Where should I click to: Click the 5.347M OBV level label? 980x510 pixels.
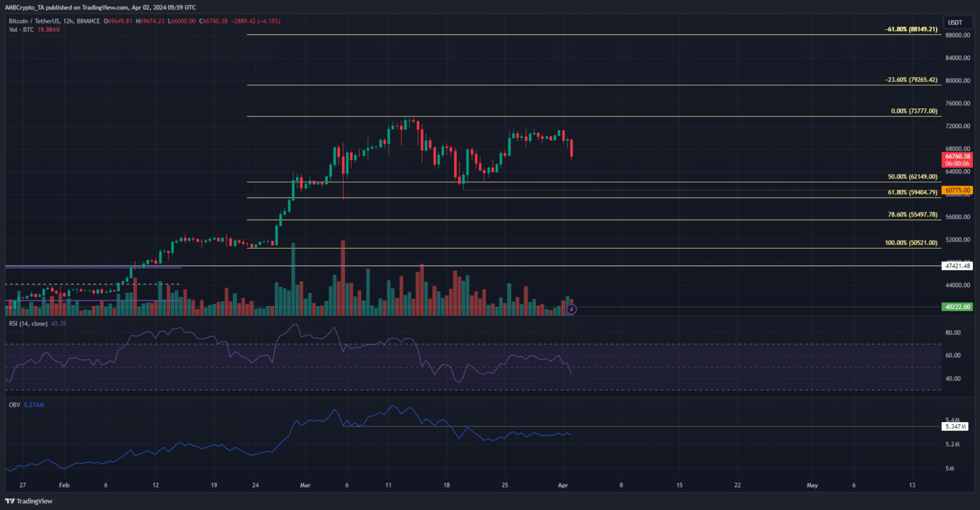(955, 426)
